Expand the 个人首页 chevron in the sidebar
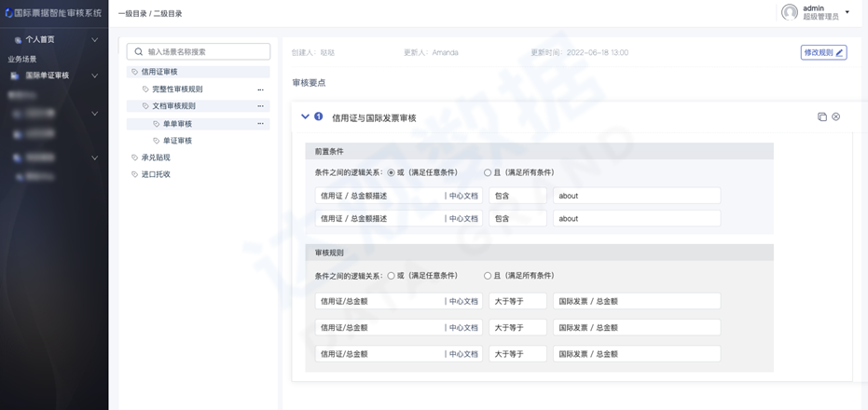Screen dimensions: 868x410 [95, 40]
